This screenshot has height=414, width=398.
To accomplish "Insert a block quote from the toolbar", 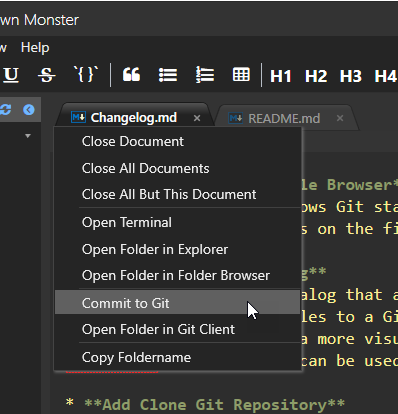I will (131, 75).
